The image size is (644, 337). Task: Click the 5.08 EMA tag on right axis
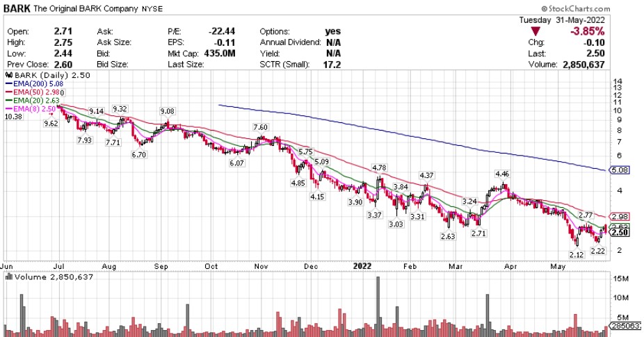pos(620,170)
